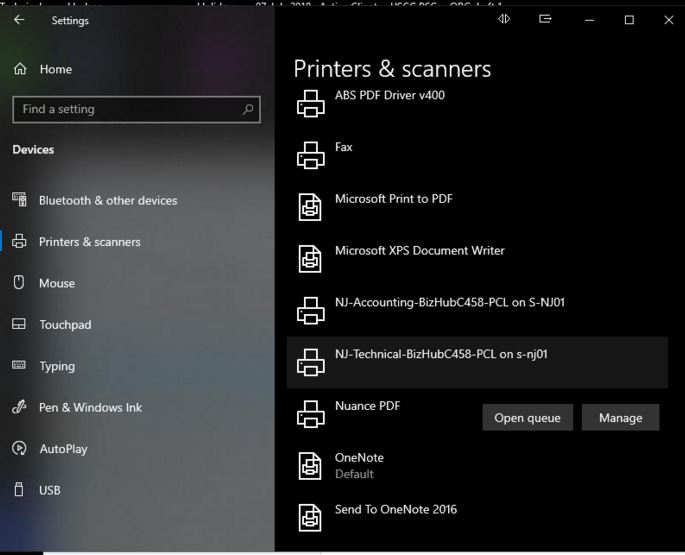Go back with the Settings back arrow
685x555 pixels.
pos(19,20)
